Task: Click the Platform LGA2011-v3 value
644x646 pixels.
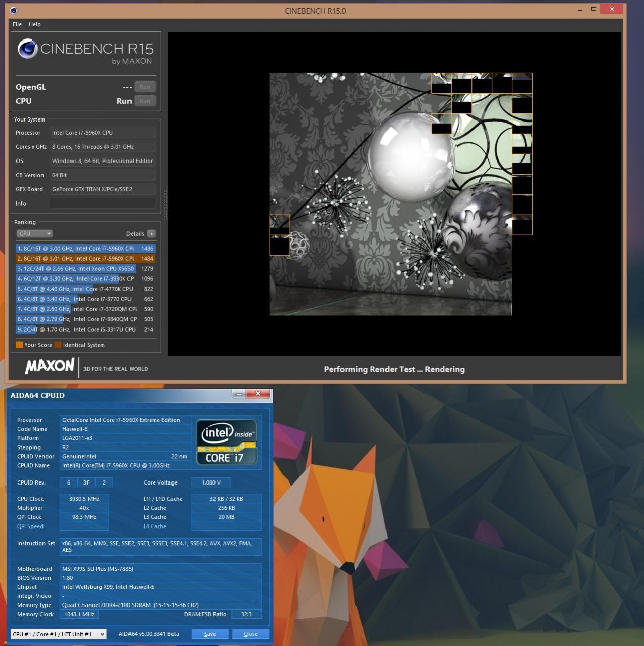Action: pyautogui.click(x=125, y=438)
